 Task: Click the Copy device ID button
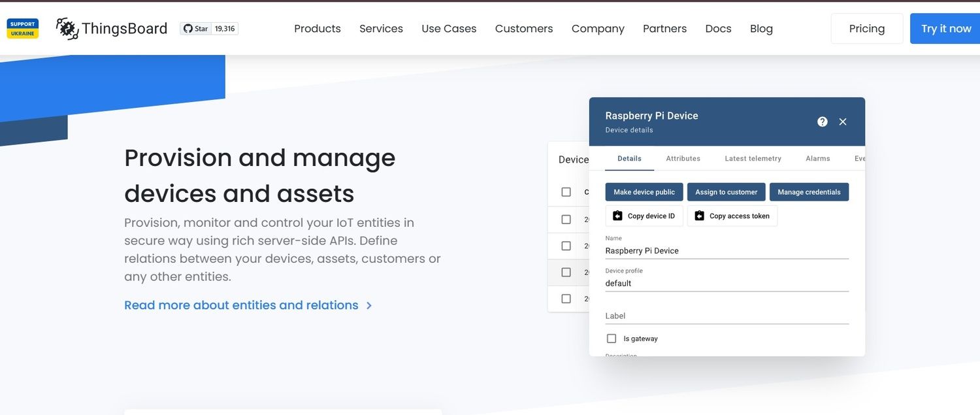[x=644, y=216]
